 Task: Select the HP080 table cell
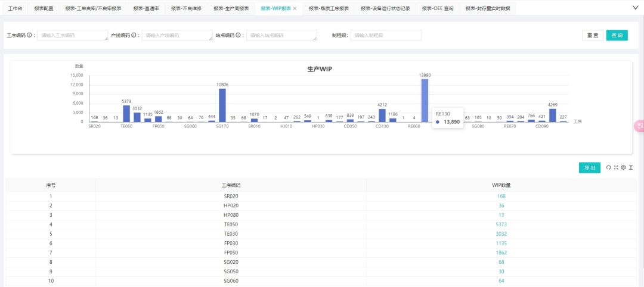coord(231,216)
